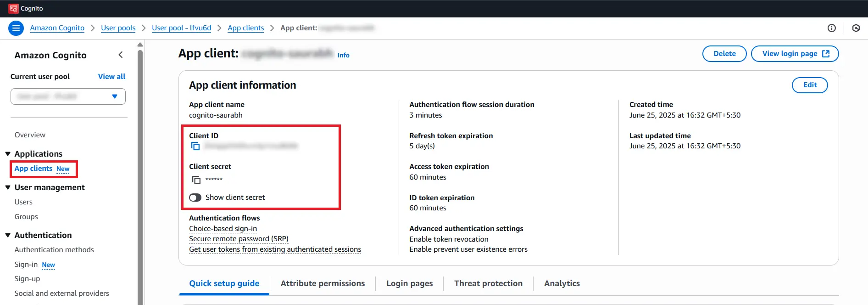Open App clients breadcrumb link
The width and height of the screenshot is (868, 305).
[246, 28]
